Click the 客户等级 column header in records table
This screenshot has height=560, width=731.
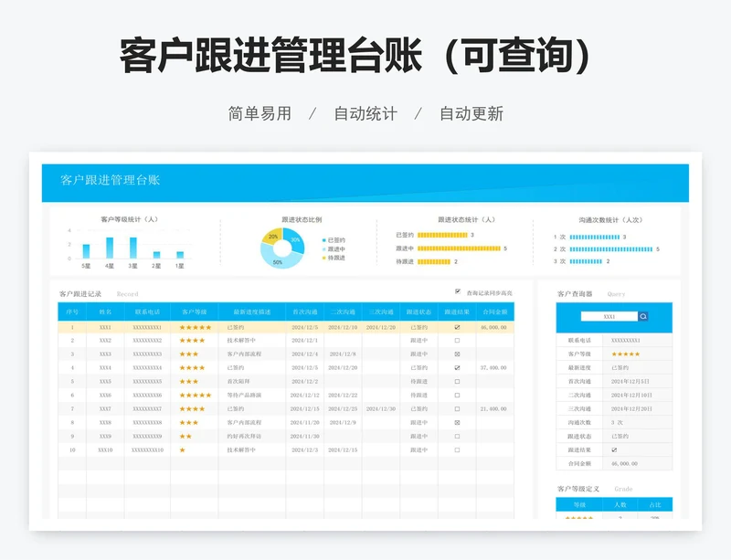tap(195, 312)
